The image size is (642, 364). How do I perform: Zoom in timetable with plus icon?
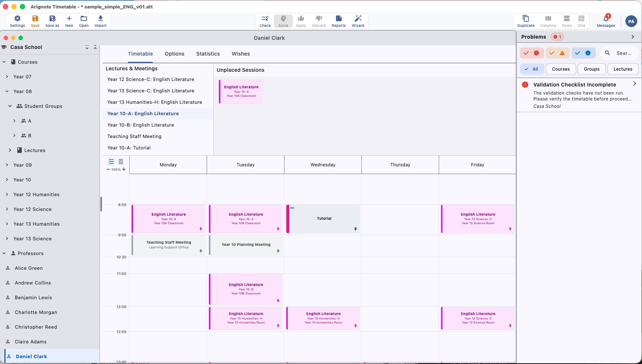coord(124,169)
